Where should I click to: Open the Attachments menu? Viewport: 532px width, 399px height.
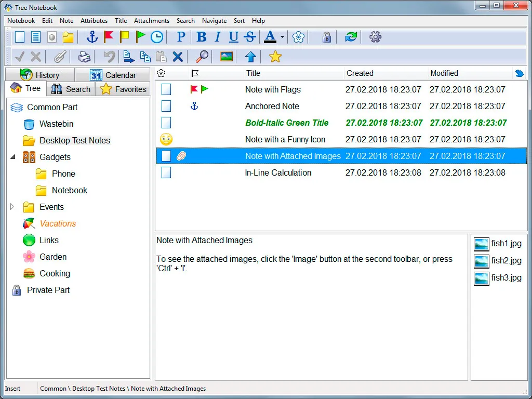pos(151,21)
